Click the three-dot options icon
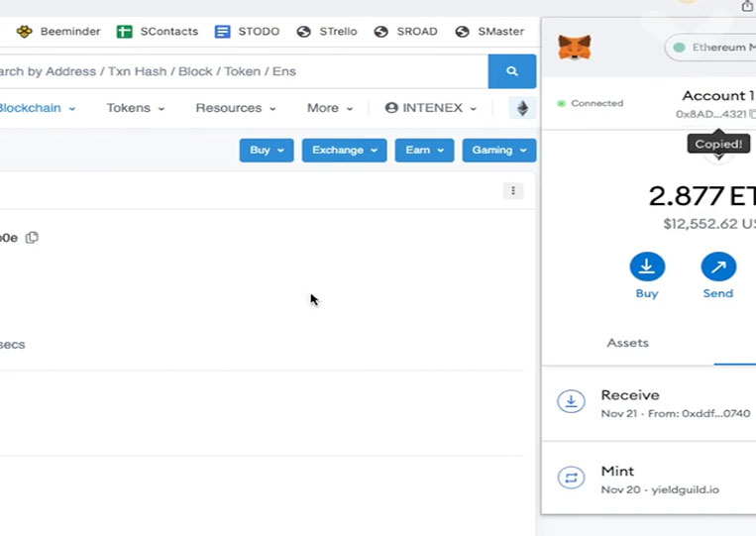The height and width of the screenshot is (536, 756). click(513, 191)
